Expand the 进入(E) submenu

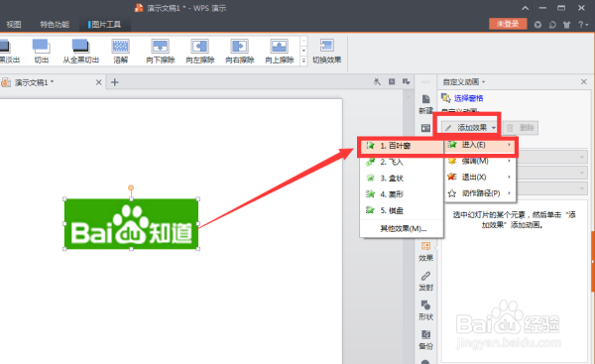[x=480, y=145]
